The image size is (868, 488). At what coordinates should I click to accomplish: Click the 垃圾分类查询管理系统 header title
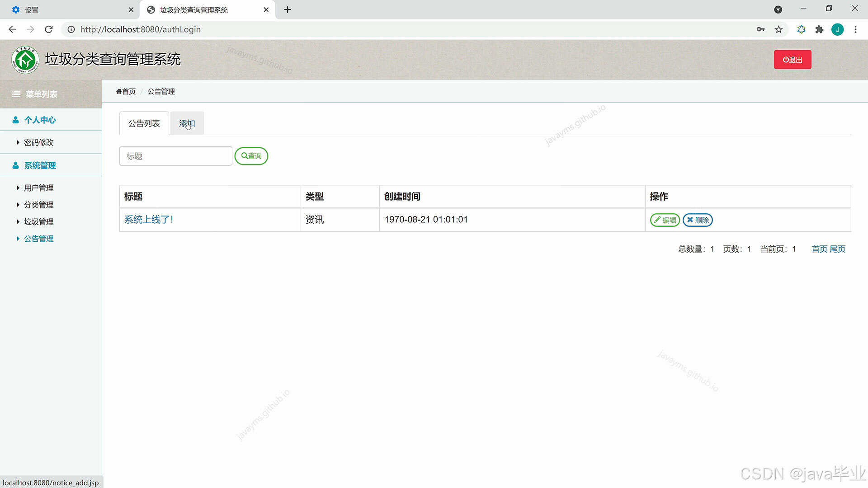point(113,59)
